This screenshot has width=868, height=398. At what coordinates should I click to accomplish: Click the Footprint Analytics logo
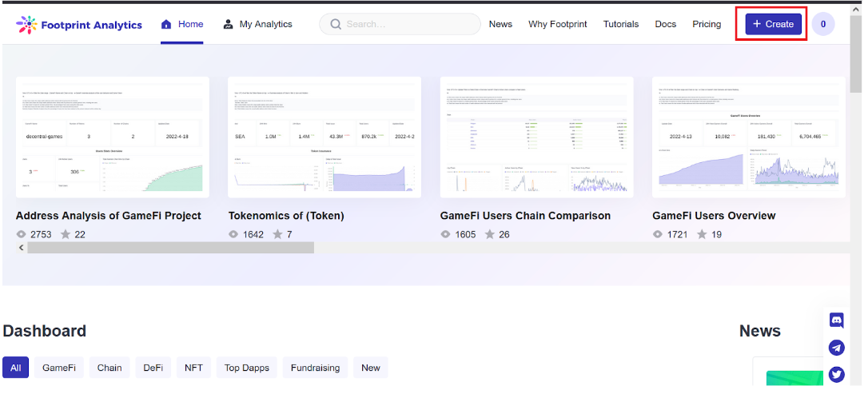pos(78,25)
